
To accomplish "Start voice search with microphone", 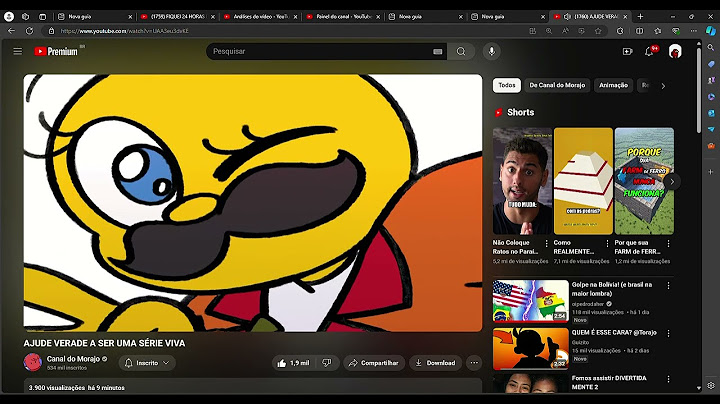I will (x=491, y=51).
